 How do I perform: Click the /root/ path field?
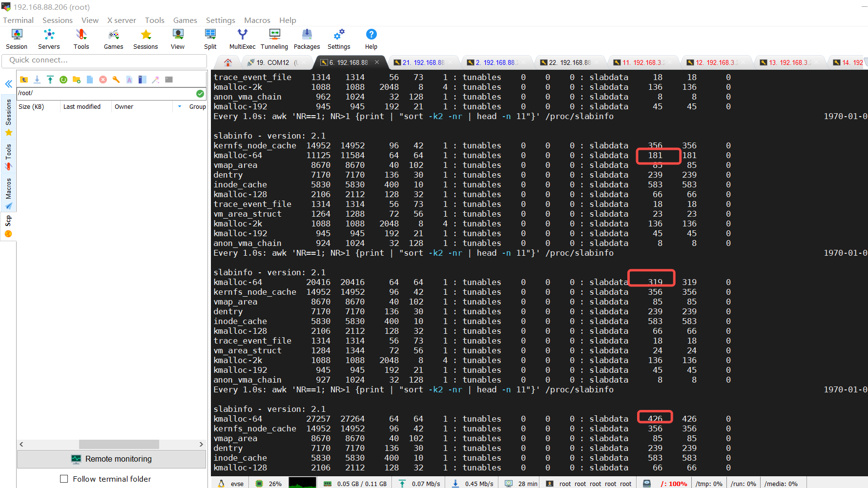coord(106,93)
